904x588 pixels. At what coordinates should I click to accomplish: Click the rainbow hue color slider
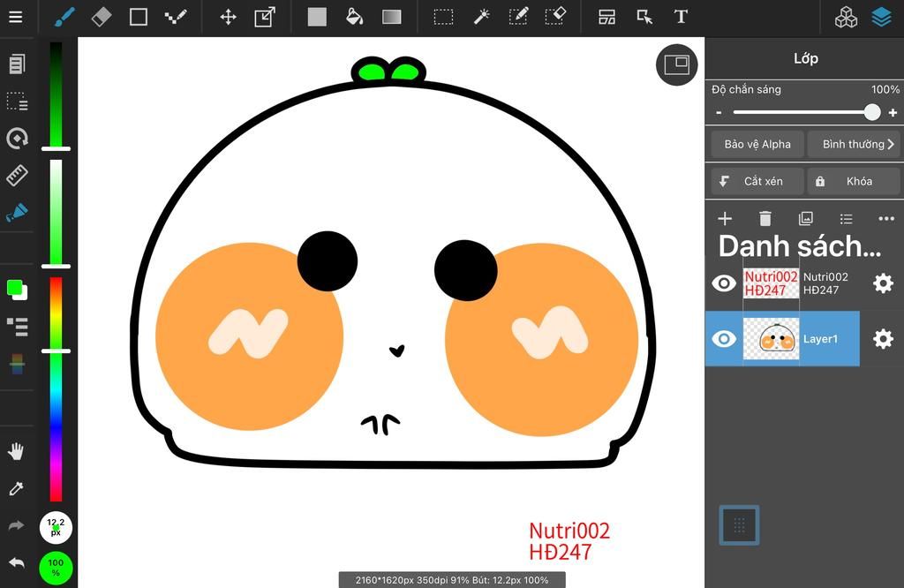point(56,389)
